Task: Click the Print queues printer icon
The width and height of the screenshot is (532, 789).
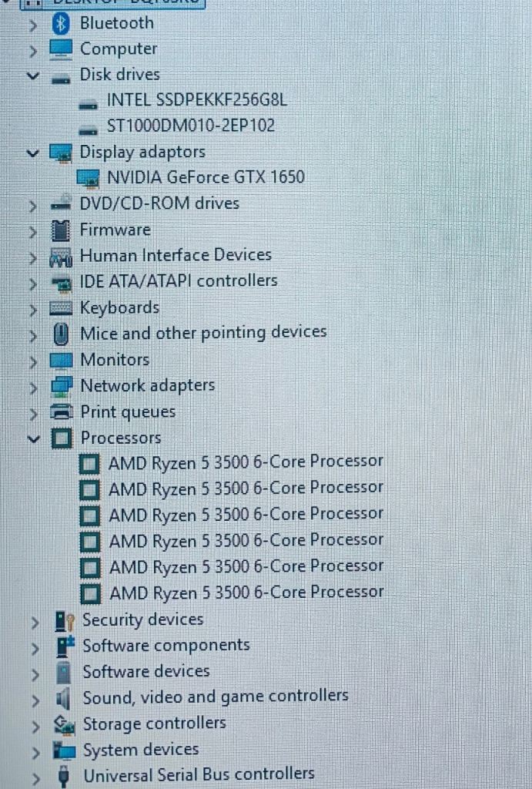Action: click(61, 412)
